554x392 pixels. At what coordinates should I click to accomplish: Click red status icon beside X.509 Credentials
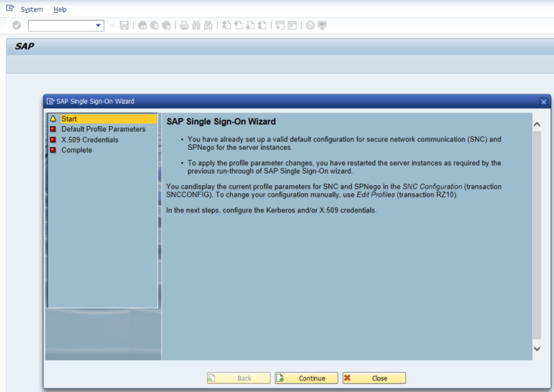point(53,140)
